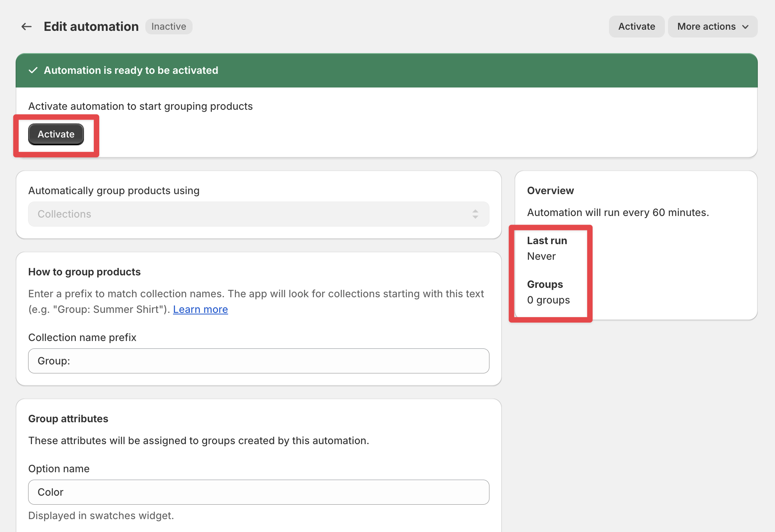Screen dimensions: 775x532
Task: Click the More actions chevron icon
Action: click(x=745, y=27)
